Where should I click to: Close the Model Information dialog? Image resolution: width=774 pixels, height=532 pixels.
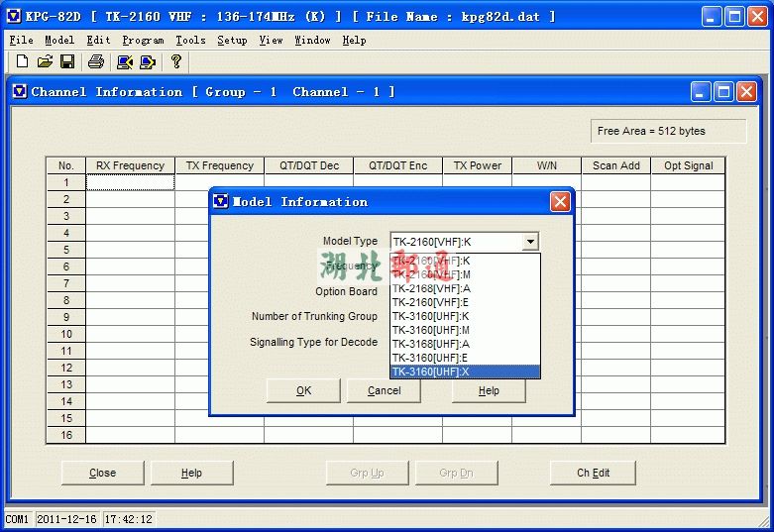[x=560, y=202]
